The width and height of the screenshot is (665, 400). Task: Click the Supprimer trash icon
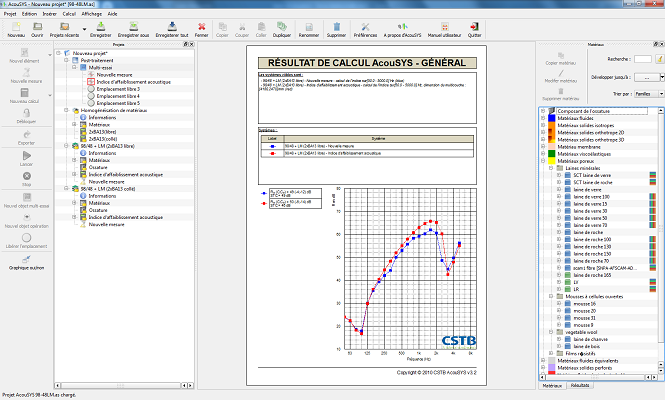[336, 27]
